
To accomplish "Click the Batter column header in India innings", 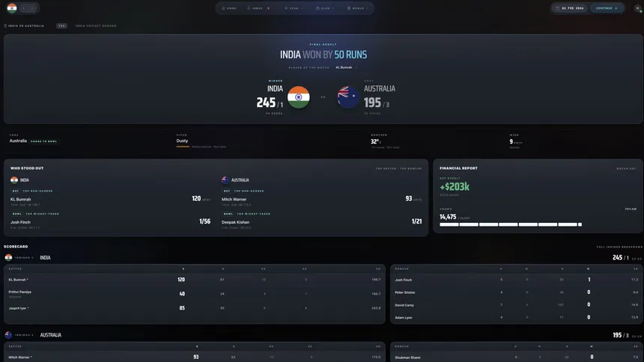I will tap(15, 269).
